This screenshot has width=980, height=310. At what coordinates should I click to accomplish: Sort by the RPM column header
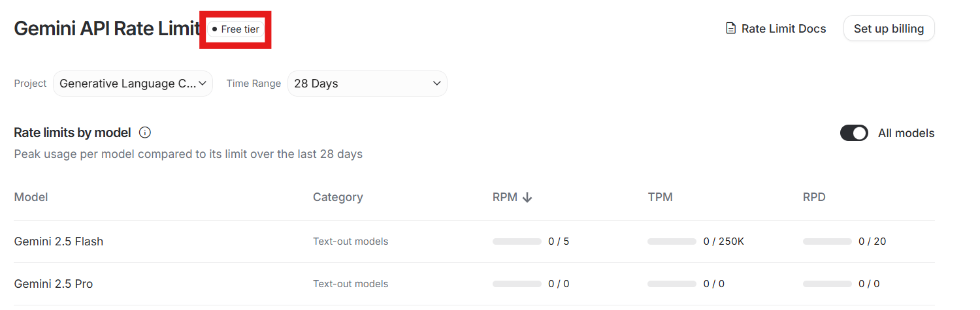click(x=504, y=197)
